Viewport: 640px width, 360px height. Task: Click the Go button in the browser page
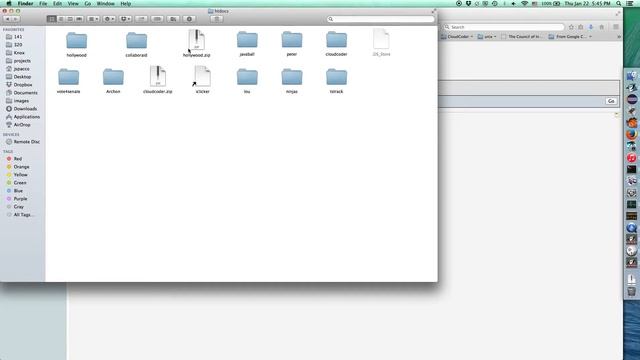coord(611,101)
